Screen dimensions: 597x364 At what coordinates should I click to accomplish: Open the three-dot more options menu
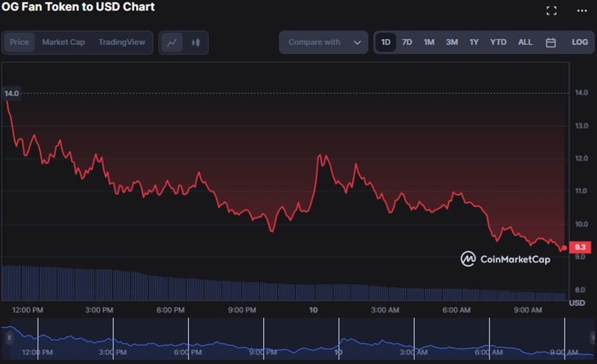(x=582, y=11)
